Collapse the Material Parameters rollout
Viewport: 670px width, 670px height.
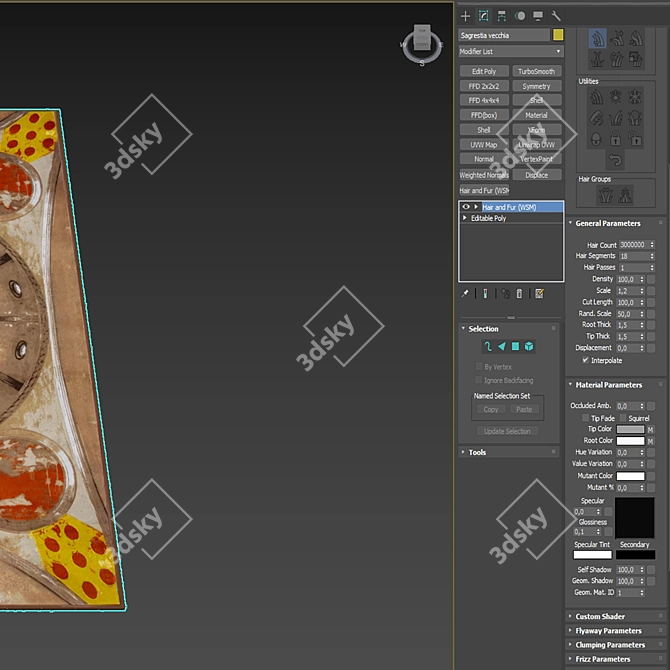[x=615, y=385]
